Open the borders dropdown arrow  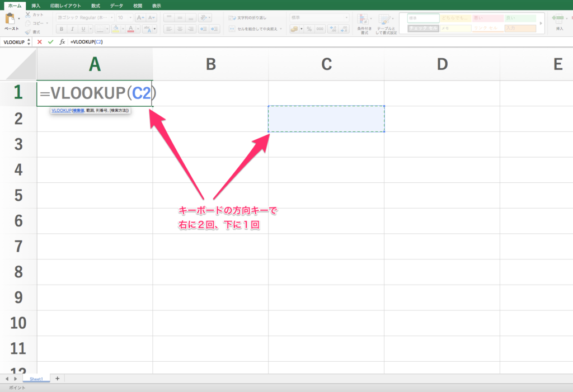107,29
